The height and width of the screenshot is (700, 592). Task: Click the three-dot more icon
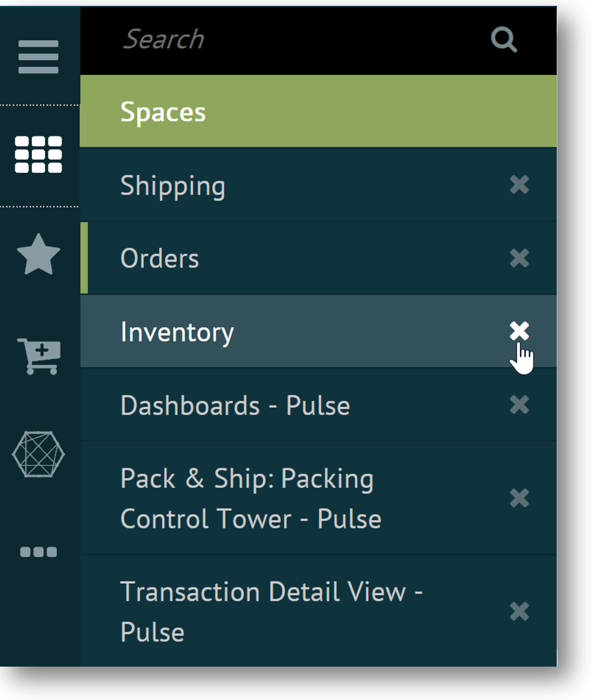39,552
